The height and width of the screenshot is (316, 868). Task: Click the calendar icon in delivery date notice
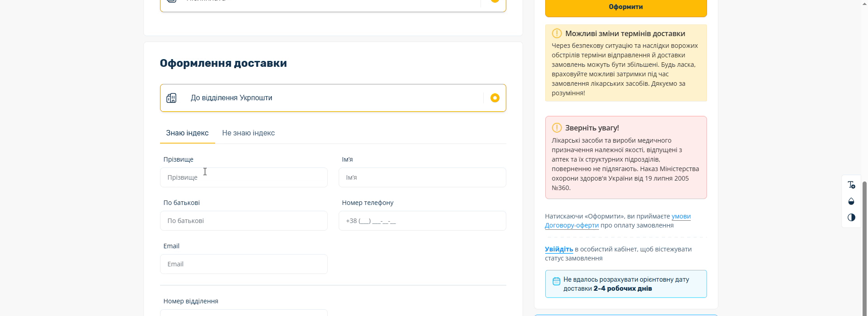[x=557, y=281]
